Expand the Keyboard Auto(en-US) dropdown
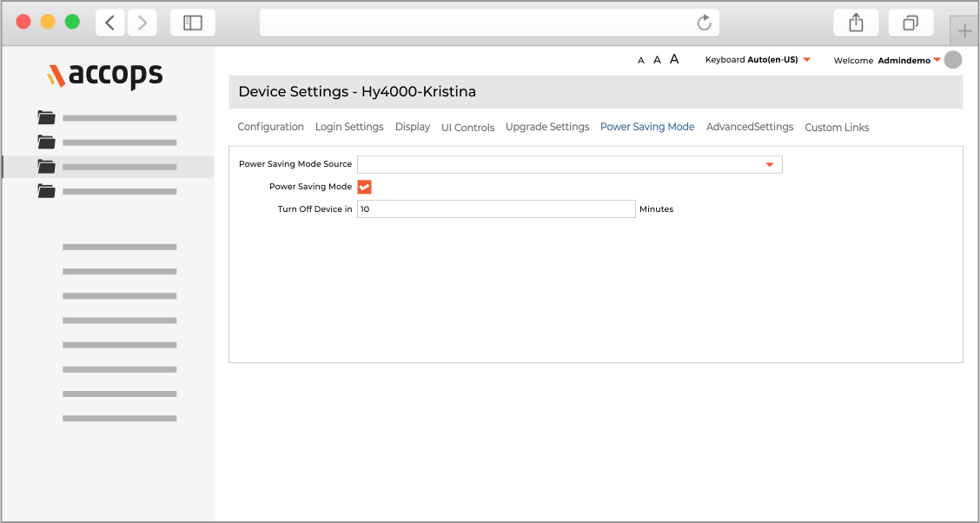This screenshot has width=980, height=523. point(807,59)
